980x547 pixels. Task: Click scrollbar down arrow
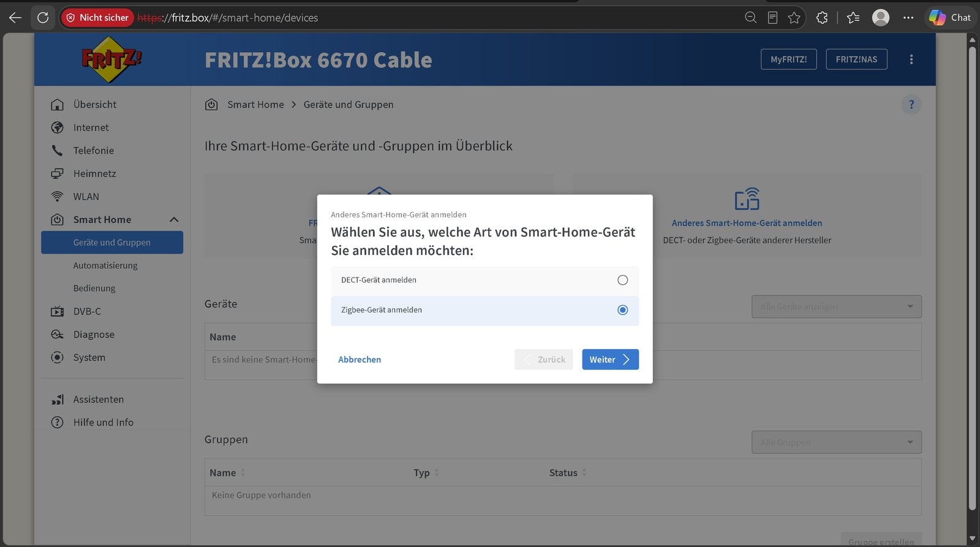[972, 539]
